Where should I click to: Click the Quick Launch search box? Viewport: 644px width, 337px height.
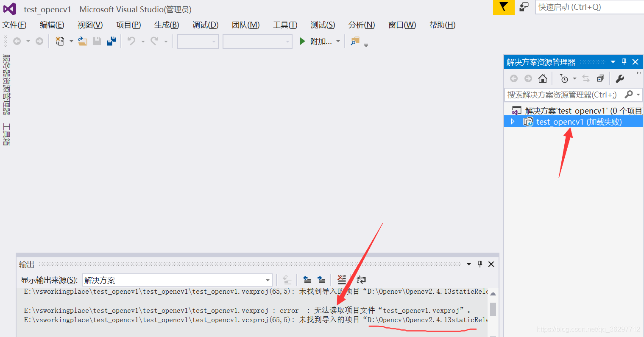point(589,7)
